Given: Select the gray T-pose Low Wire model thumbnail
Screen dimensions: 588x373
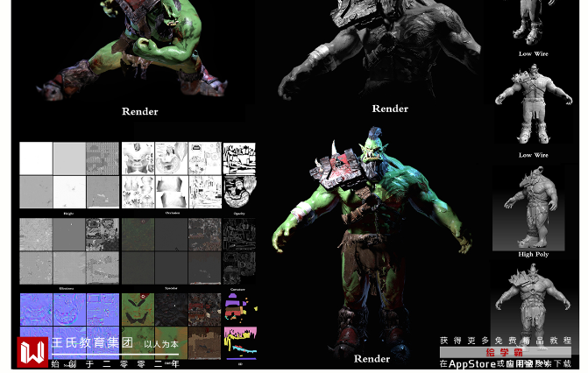Looking at the screenshot, I should coord(534,105).
